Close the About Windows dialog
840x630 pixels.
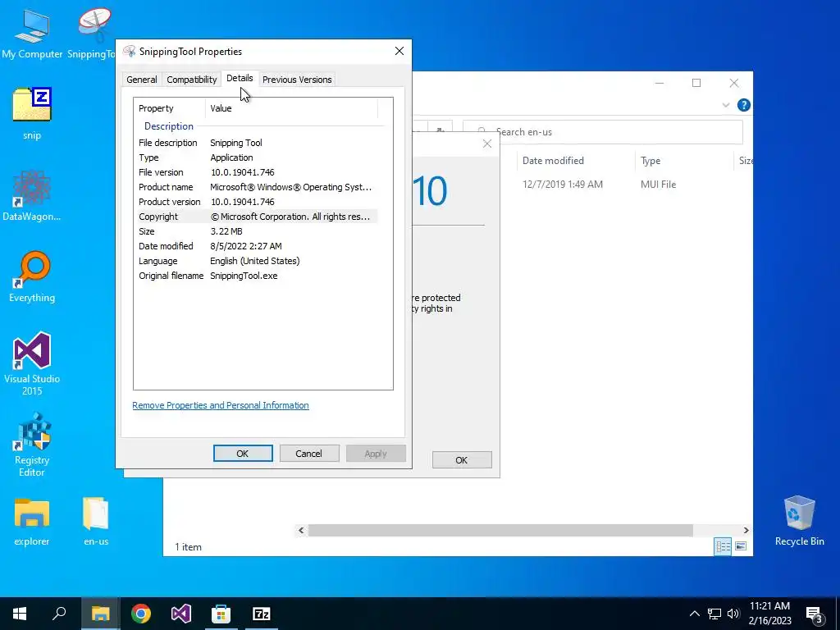tap(487, 144)
